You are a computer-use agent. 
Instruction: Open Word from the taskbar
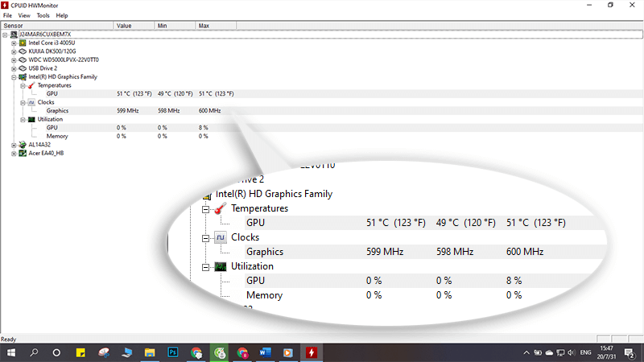point(265,352)
